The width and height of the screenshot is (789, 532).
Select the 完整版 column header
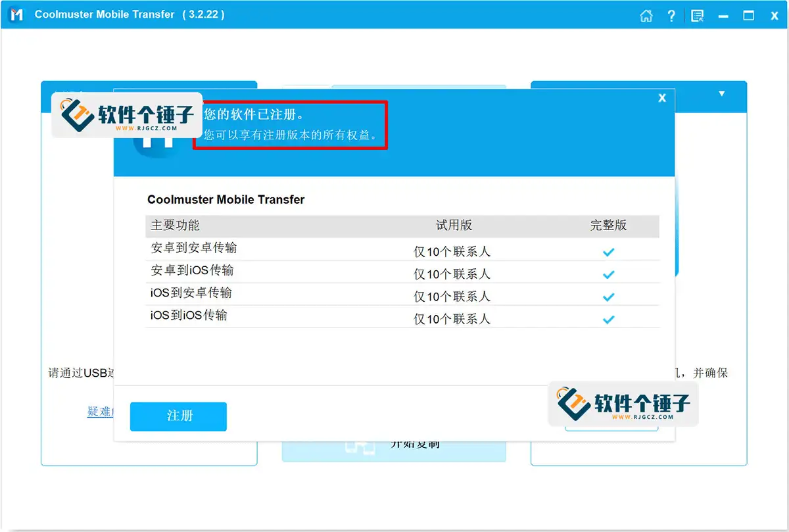(608, 225)
